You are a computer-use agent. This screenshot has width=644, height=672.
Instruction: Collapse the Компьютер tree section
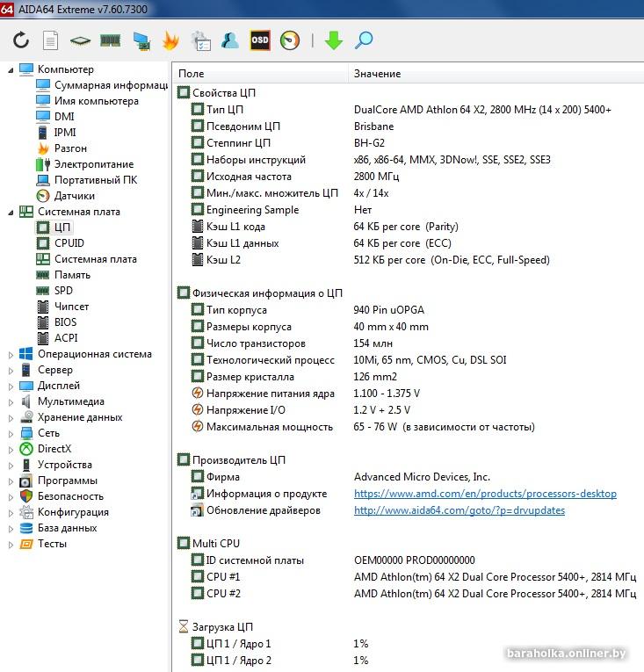pyautogui.click(x=11, y=69)
